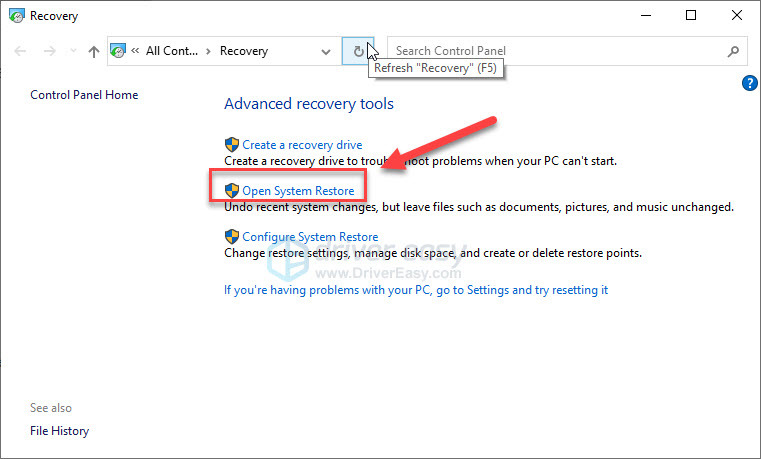Open the Settings reset PC link
The height and width of the screenshot is (459, 761).
[416, 290]
